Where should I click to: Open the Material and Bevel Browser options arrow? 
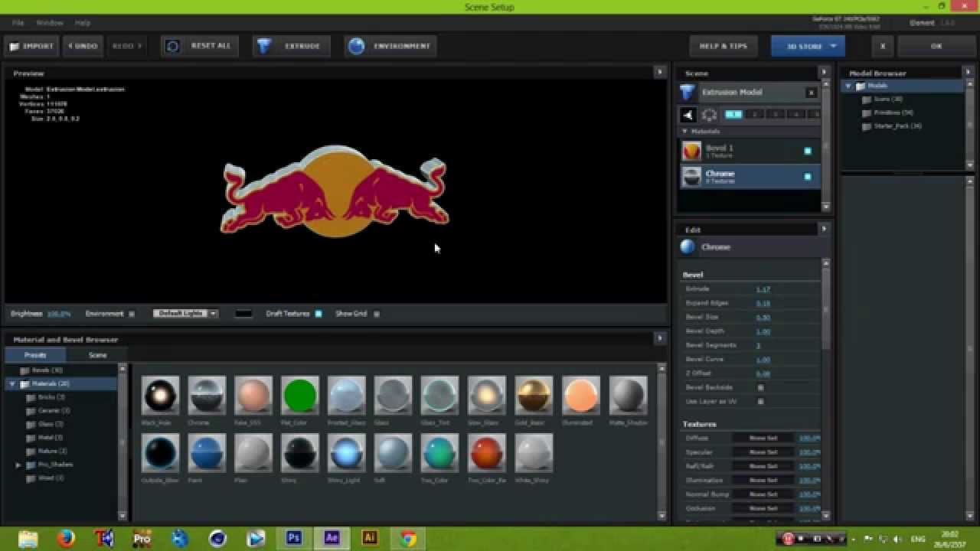659,338
